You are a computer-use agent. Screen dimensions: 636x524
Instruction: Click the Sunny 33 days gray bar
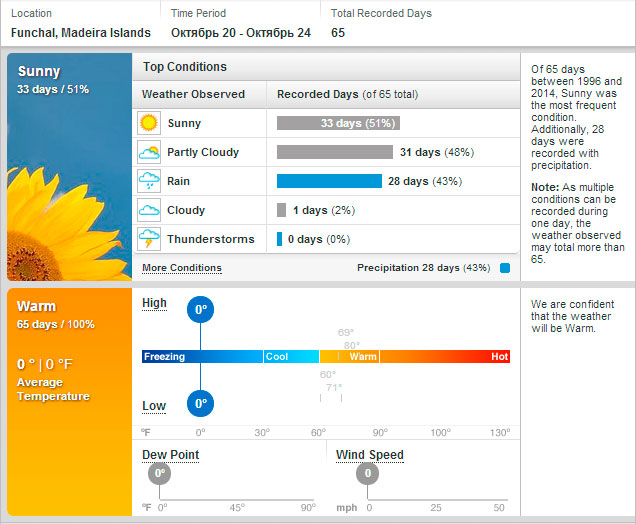point(338,123)
